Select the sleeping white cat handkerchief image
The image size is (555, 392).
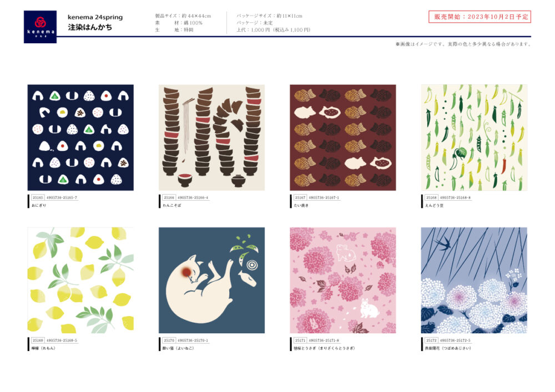coord(211,281)
